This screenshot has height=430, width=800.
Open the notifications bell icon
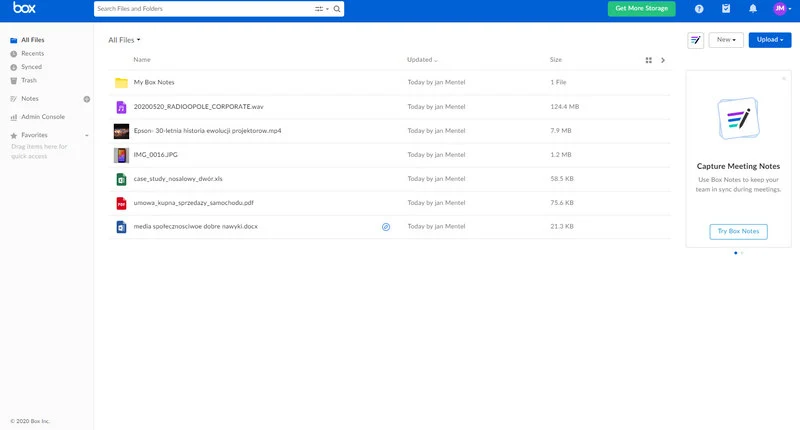(x=752, y=9)
